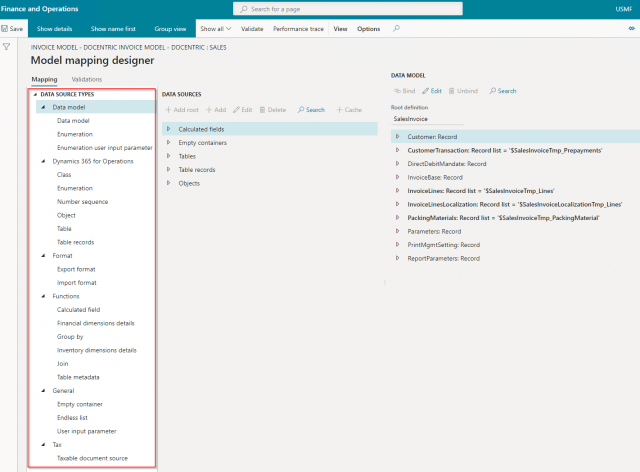Click USMF company picker
This screenshot has height=472, width=640.
point(624,9)
